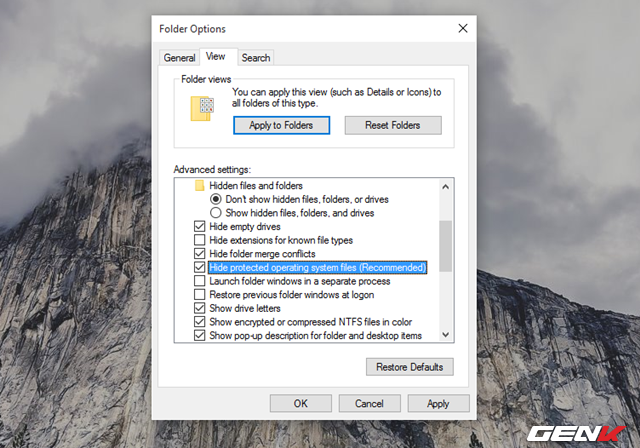This screenshot has width=640, height=448.
Task: Click the Advanced settings label
Action: pos(212,169)
